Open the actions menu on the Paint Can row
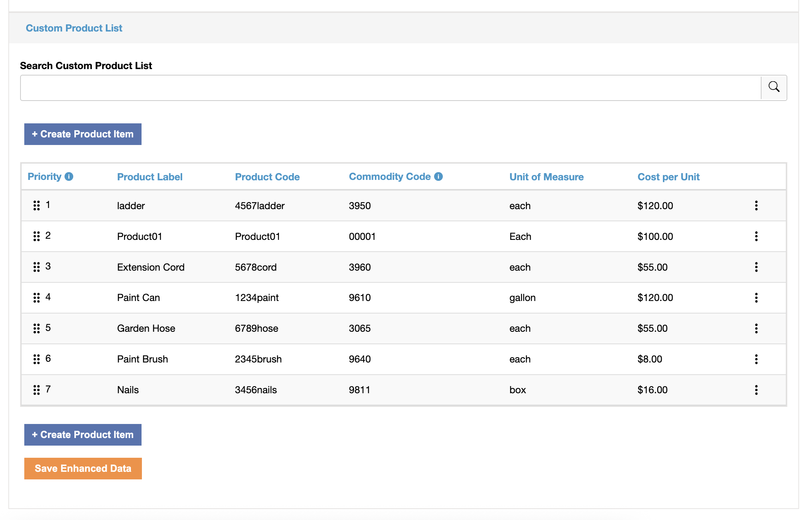The image size is (812, 520). pyautogui.click(x=756, y=298)
